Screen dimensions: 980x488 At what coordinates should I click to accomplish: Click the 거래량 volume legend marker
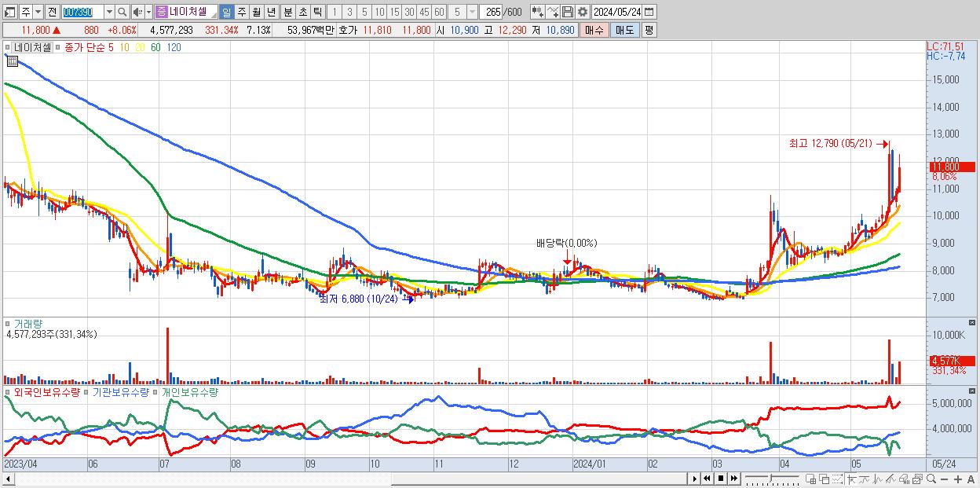[x=9, y=323]
